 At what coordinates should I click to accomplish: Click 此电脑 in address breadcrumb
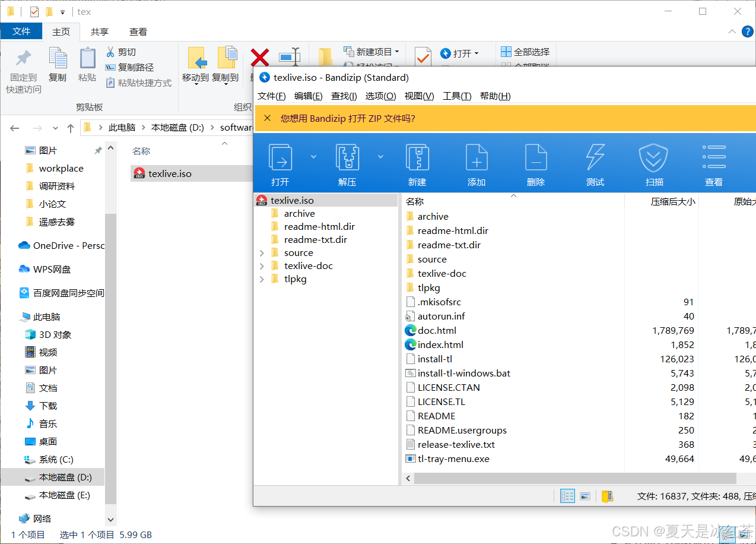[x=122, y=128]
